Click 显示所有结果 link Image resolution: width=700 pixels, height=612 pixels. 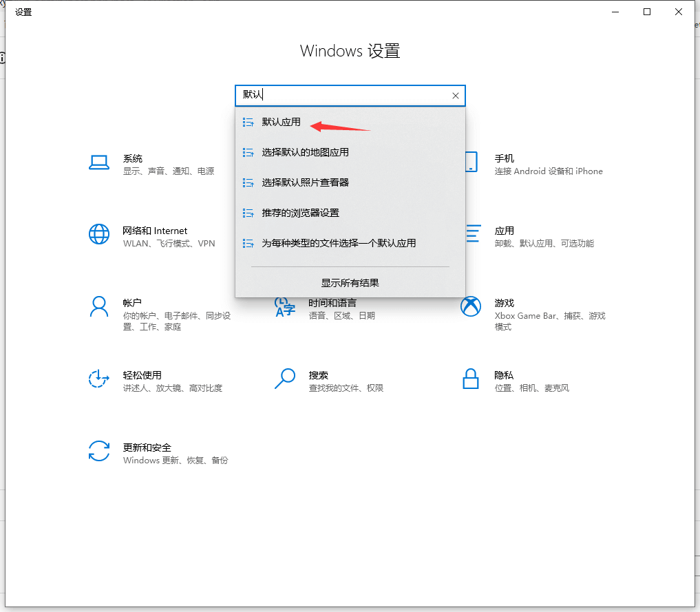coord(350,283)
